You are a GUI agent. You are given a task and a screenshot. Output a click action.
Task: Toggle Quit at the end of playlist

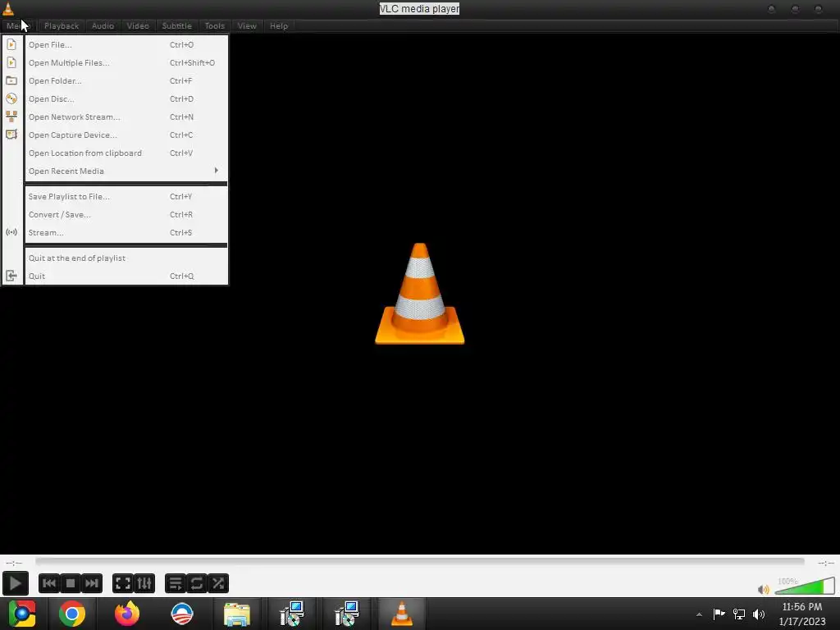[x=126, y=258]
